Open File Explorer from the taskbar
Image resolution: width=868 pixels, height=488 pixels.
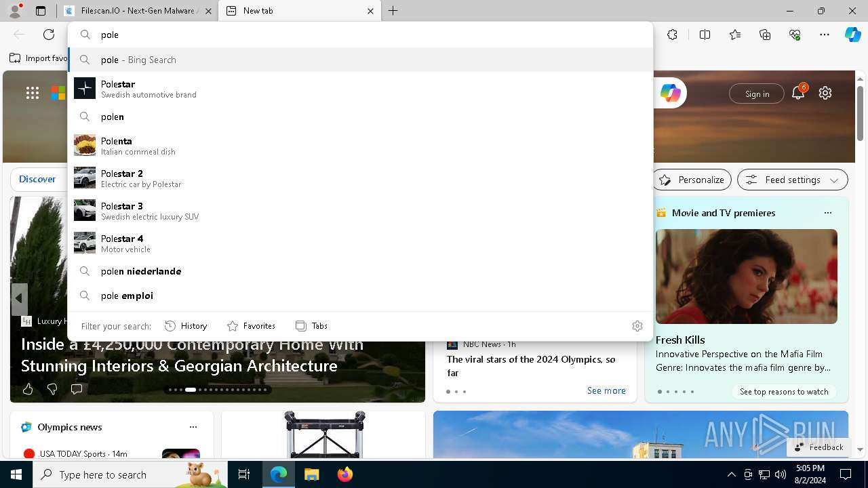[x=311, y=474]
